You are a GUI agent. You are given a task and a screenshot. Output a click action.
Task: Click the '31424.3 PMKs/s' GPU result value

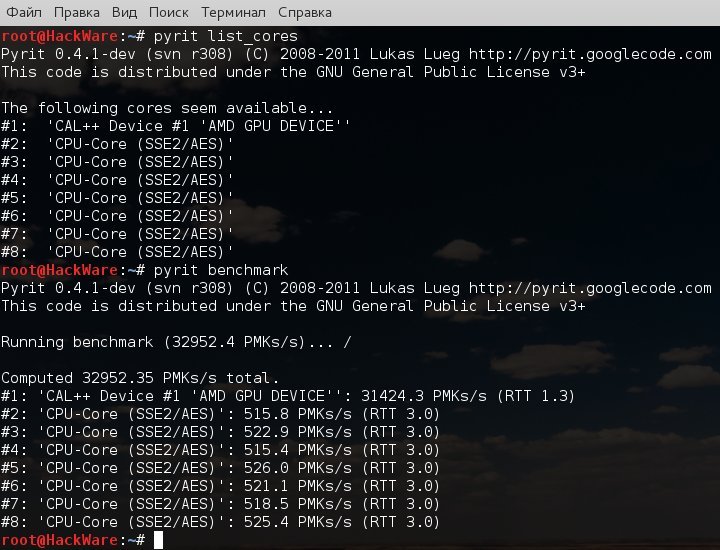pyautogui.click(x=424, y=396)
